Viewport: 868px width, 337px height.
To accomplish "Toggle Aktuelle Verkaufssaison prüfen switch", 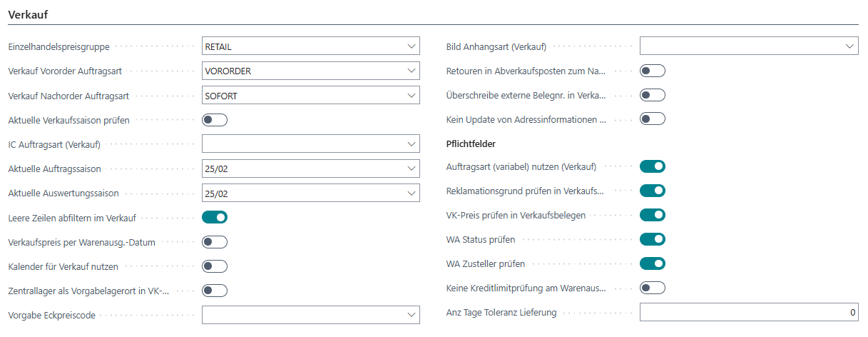I will point(215,120).
